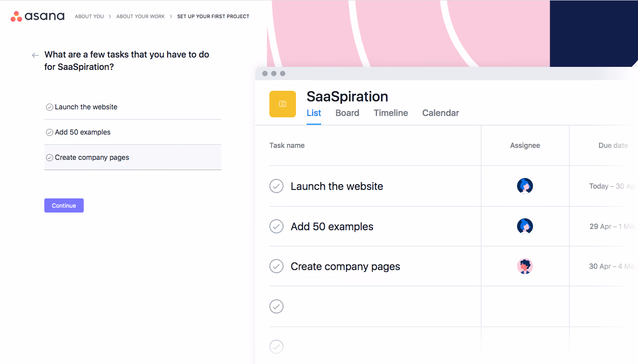Click the Today – 30 Apr due date
Screen dimensions: 638x364
tap(613, 186)
